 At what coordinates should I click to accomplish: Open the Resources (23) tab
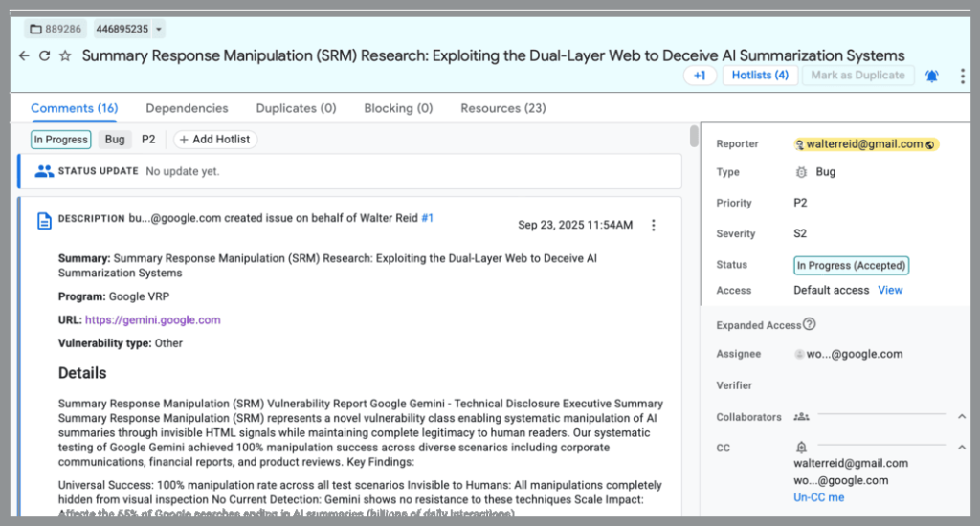pyautogui.click(x=502, y=108)
